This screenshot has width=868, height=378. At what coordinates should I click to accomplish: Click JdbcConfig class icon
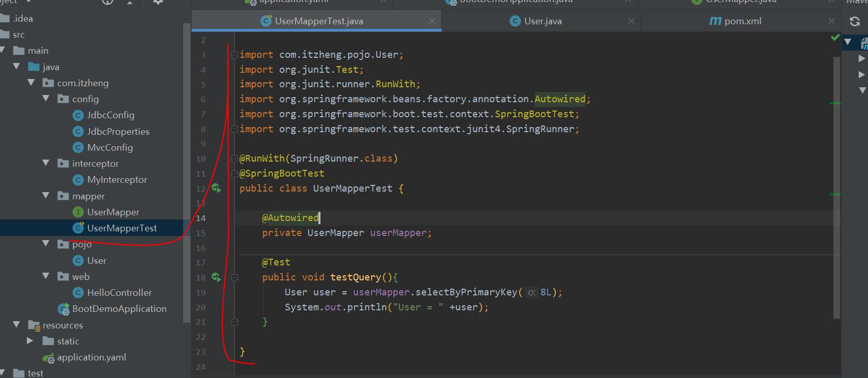(x=78, y=115)
